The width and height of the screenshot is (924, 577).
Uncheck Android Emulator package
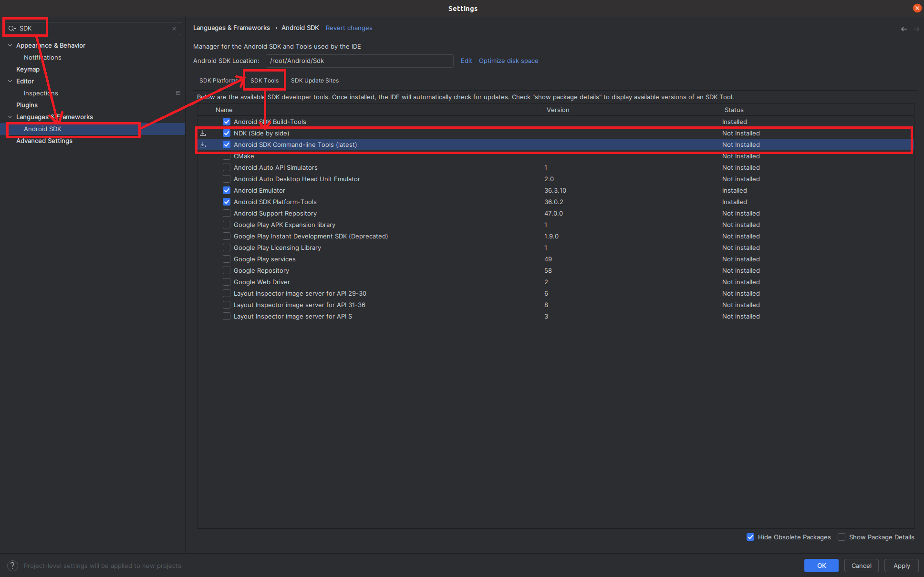(x=227, y=191)
